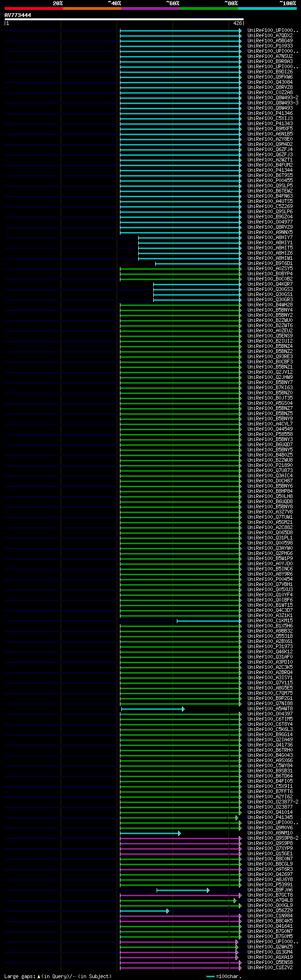Viewport: 301px width, 980px height.
Task: Click green alignment bar for P21890 hit
Action: tap(181, 466)
